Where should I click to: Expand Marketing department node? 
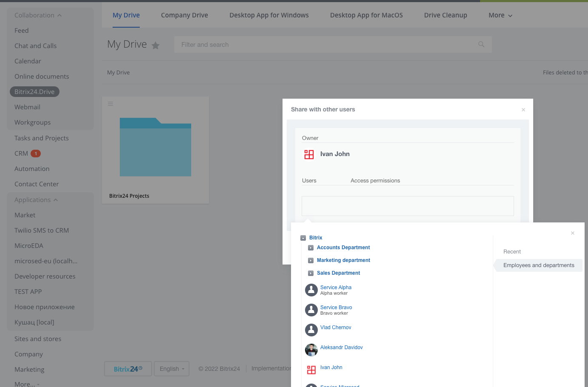pyautogui.click(x=311, y=261)
